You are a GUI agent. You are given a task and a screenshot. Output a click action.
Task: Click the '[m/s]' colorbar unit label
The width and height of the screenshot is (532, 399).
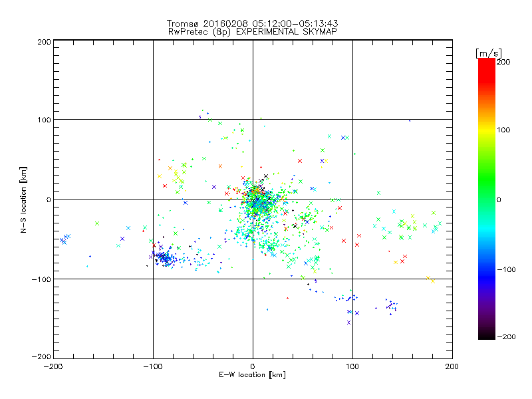point(489,53)
